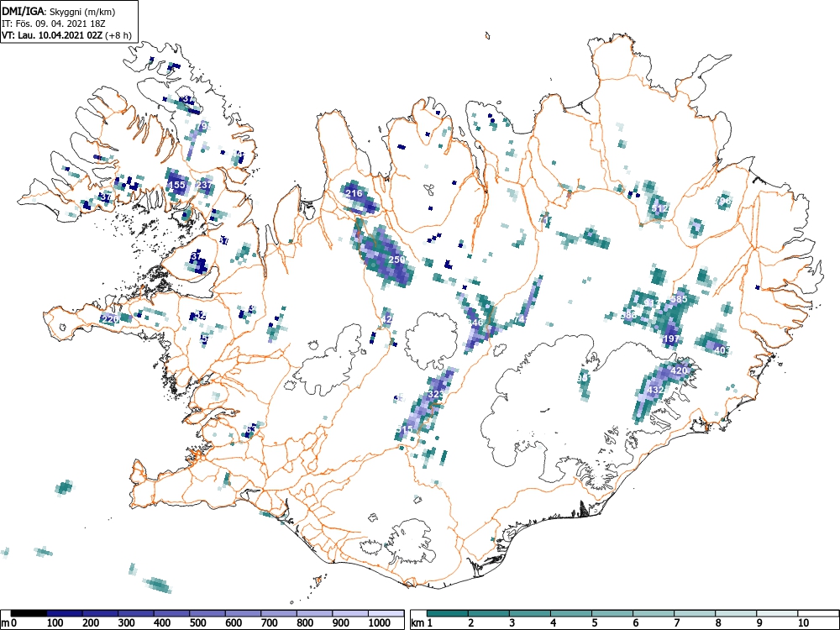Click the map visibility value '315'
Image resolution: width=840 pixels, height=630 pixels.
[x=406, y=429]
